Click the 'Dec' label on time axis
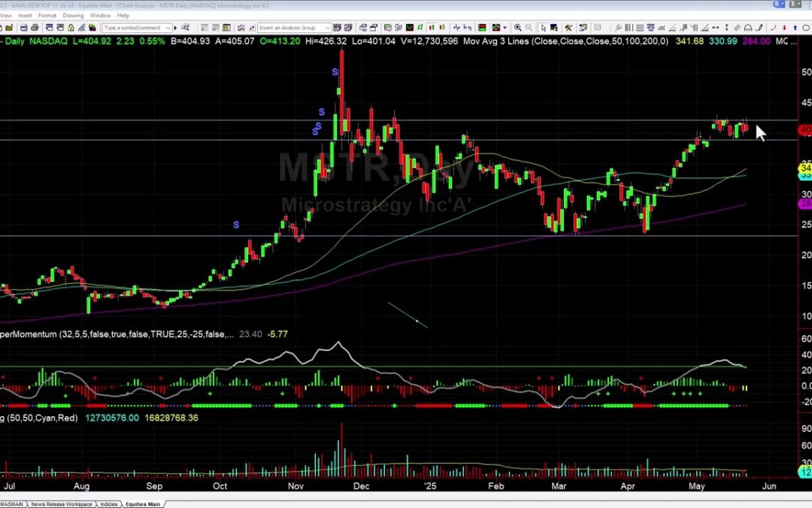Viewport: 812px width, 508px height. pyautogui.click(x=361, y=486)
